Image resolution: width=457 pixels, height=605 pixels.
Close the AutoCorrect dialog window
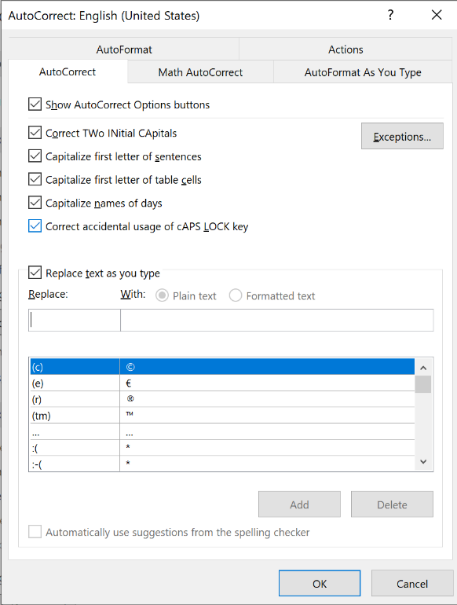point(437,15)
